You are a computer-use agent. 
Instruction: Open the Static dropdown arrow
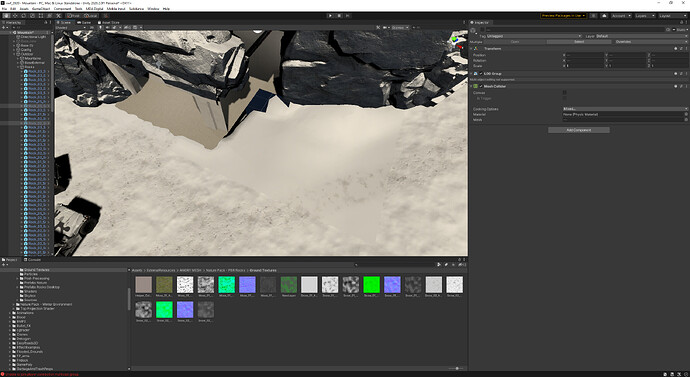[686, 30]
